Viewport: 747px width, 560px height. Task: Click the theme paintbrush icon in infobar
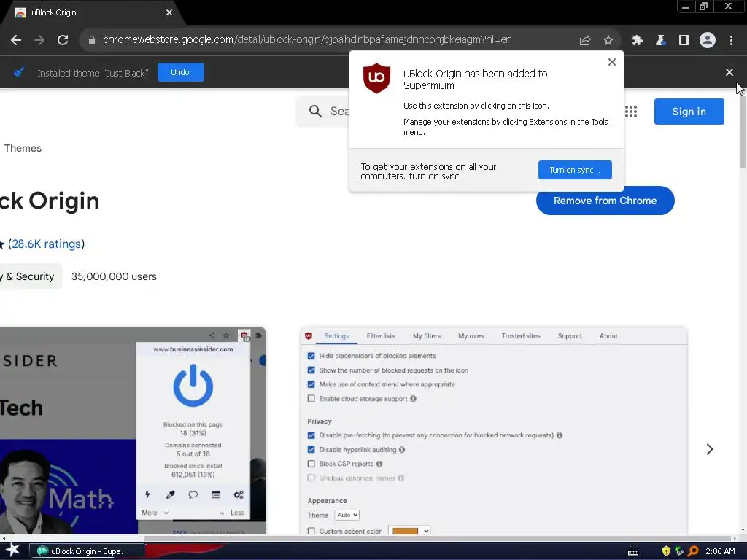pos(19,73)
